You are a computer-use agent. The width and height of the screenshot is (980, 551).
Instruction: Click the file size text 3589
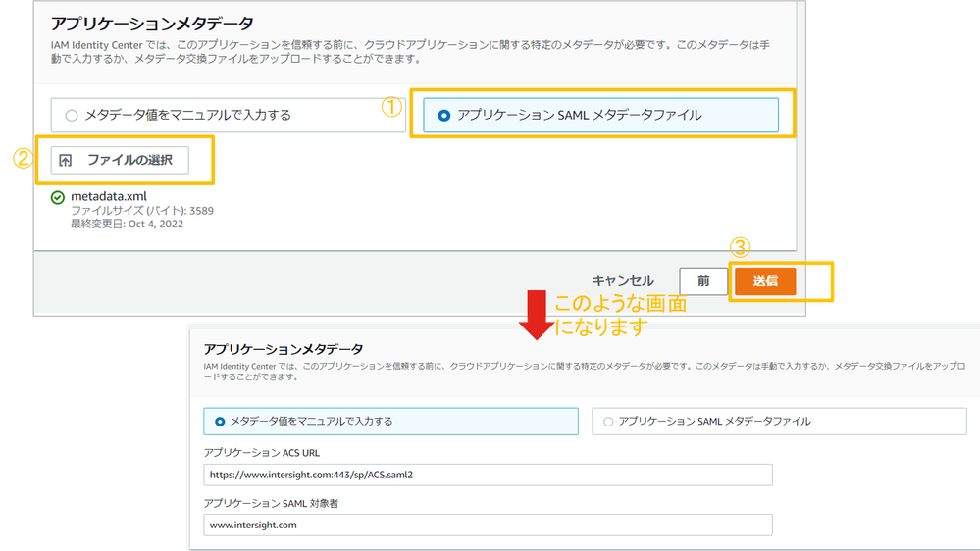tap(142, 211)
